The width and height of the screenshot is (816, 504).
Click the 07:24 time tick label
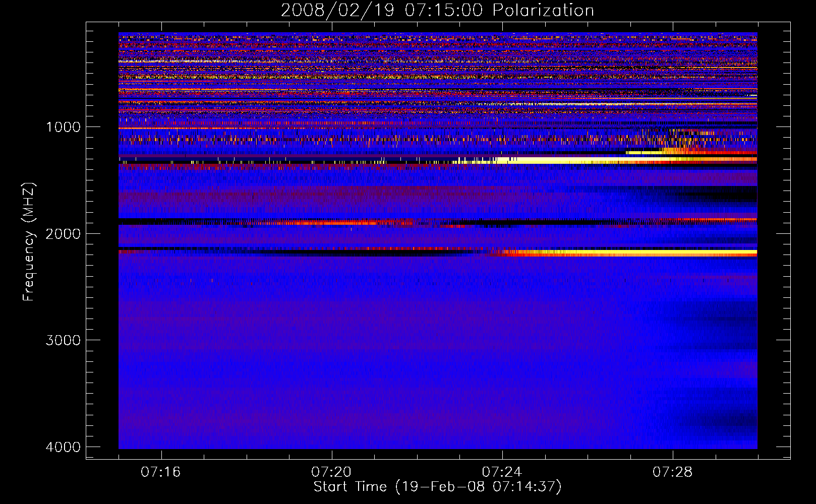[x=502, y=472]
